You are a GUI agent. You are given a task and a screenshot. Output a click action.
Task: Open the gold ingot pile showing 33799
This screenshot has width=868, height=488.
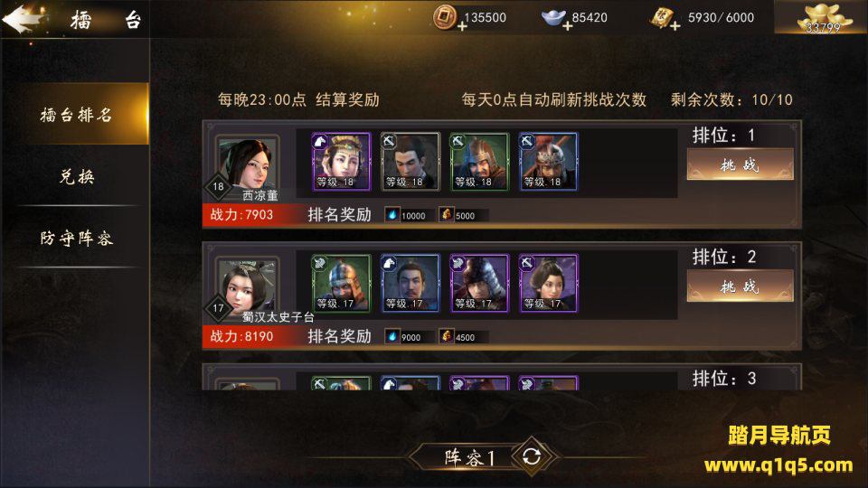[x=823, y=17]
